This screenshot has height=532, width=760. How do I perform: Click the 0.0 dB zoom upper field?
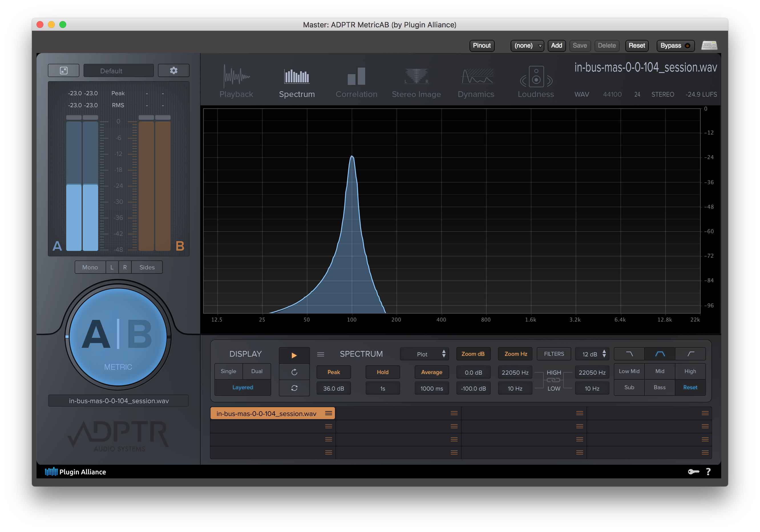[x=473, y=373]
